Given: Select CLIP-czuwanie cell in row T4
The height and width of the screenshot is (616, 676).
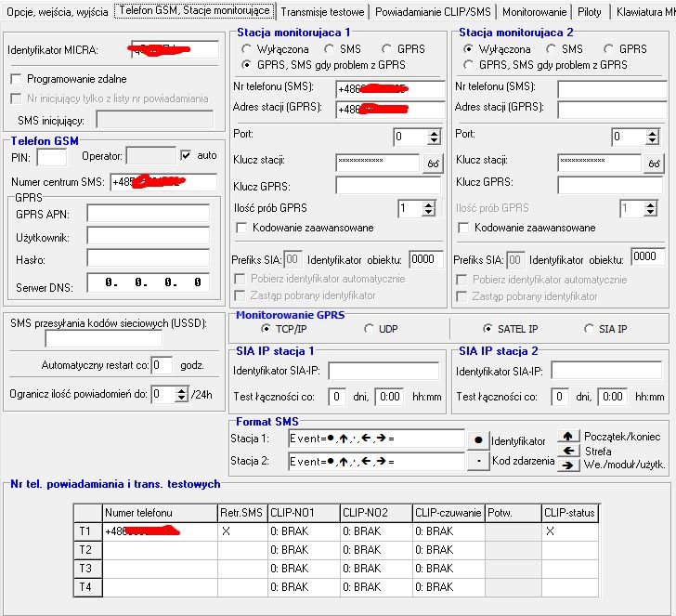Looking at the screenshot, I should [448, 587].
